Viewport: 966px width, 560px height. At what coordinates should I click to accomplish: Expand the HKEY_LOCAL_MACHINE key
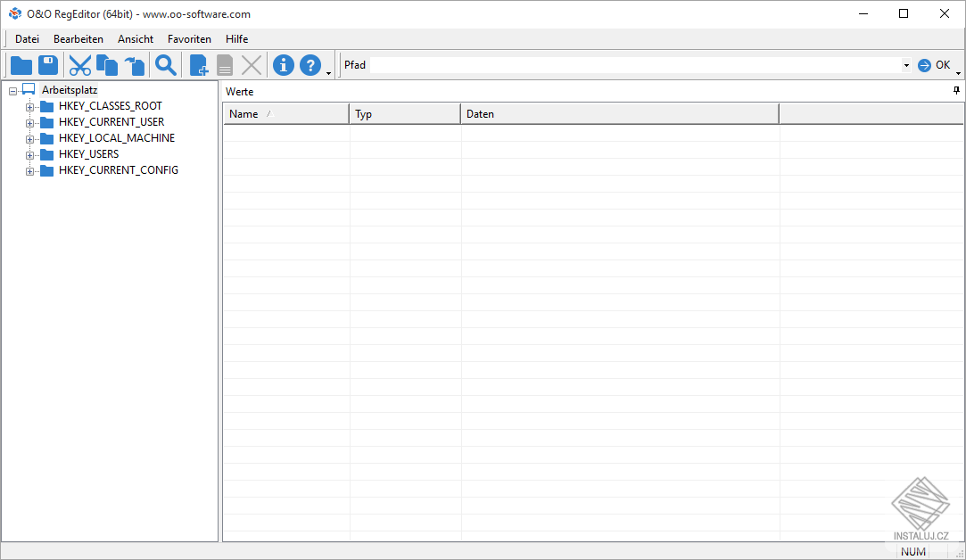click(x=29, y=139)
